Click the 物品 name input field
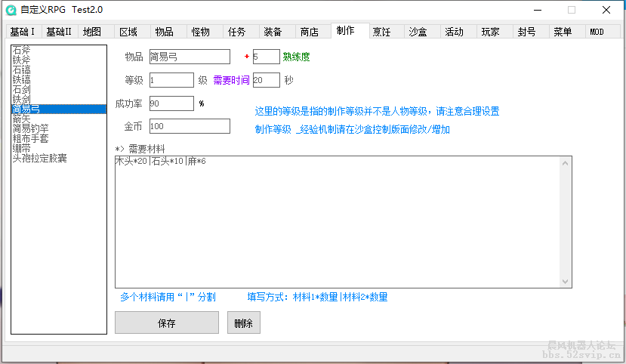This screenshot has width=626, height=364. click(x=189, y=57)
